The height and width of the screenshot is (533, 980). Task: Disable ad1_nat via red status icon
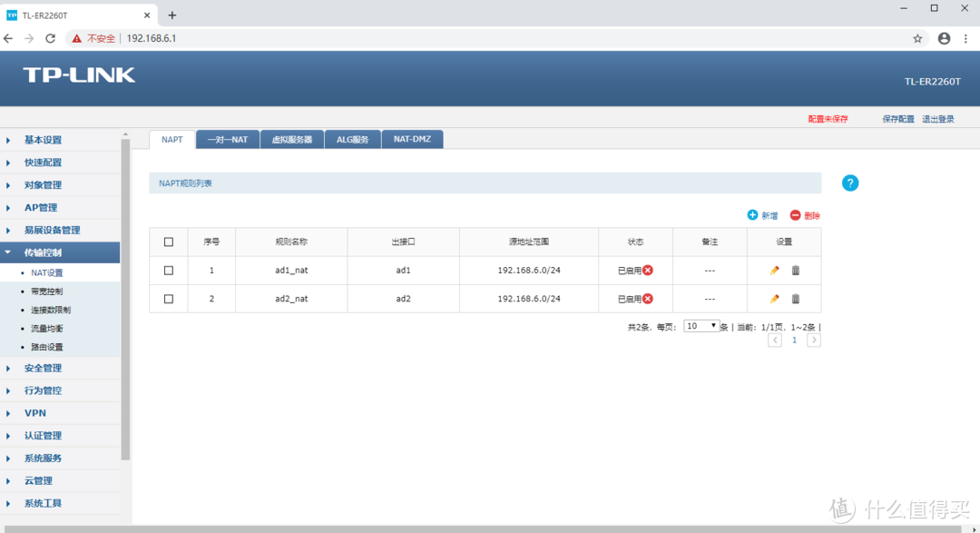[648, 271]
